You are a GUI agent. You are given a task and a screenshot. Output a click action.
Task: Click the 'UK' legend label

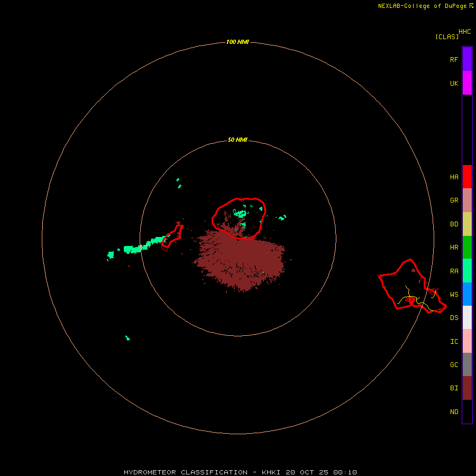[454, 83]
